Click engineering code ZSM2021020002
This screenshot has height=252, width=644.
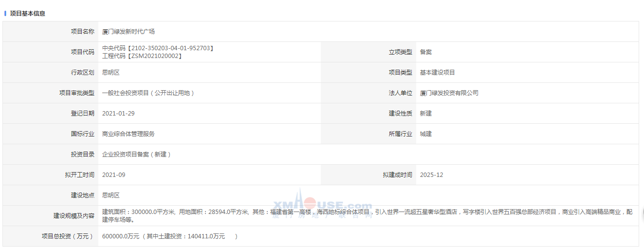(154, 56)
